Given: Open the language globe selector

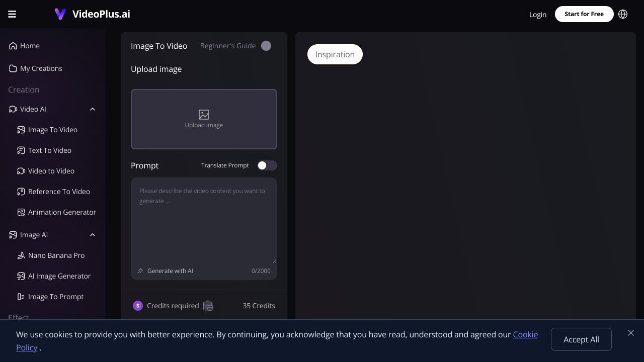Looking at the screenshot, I should [x=623, y=14].
